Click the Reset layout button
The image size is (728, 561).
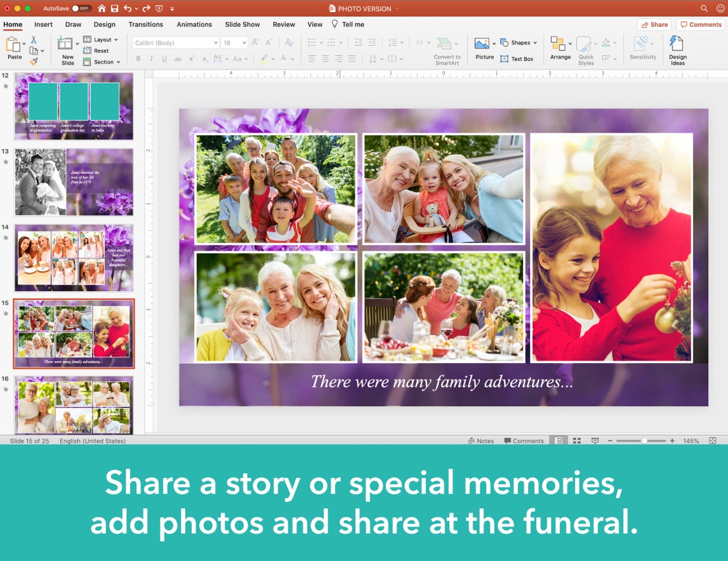pos(100,50)
